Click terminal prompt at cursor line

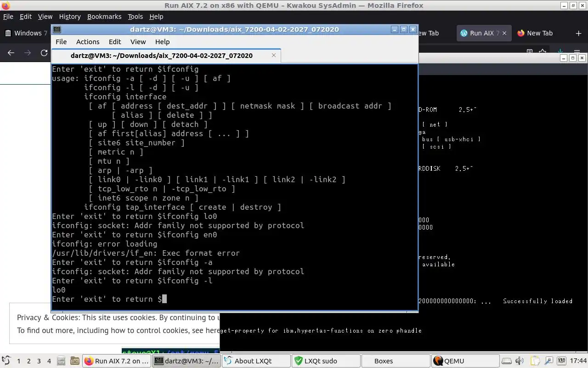[x=109, y=299]
